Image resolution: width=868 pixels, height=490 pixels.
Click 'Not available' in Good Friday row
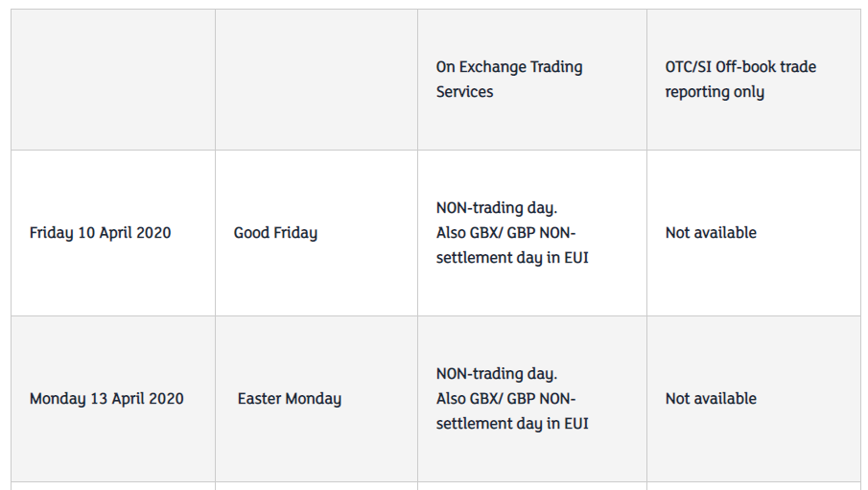click(x=711, y=233)
